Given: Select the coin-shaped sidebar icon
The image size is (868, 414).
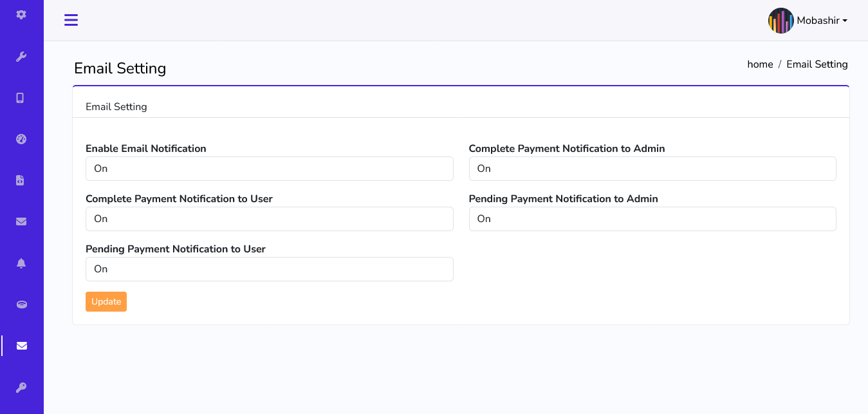Looking at the screenshot, I should coord(21,305).
